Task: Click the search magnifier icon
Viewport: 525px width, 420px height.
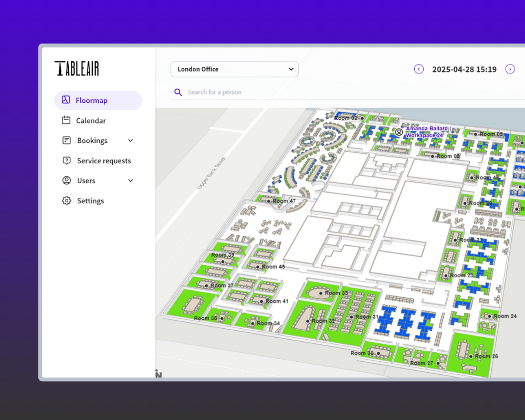Action: coord(178,92)
